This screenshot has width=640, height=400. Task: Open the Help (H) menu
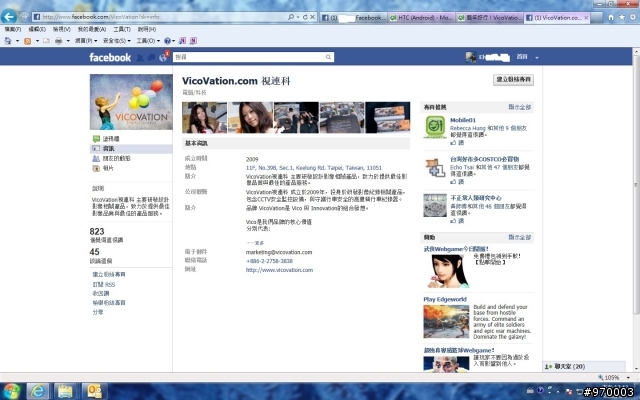click(x=147, y=29)
